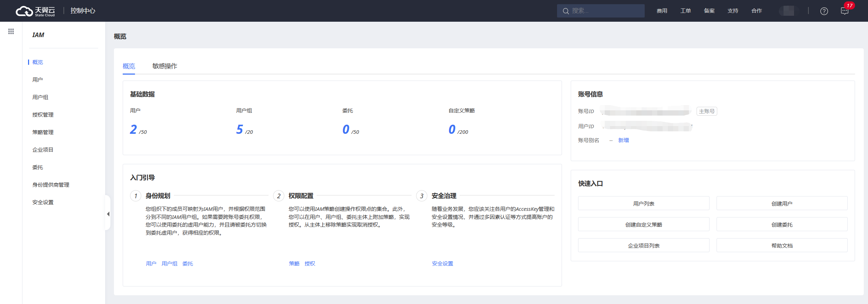The height and width of the screenshot is (304, 868).
Task: Open the 用户 link under 身份规划
Action: pyautogui.click(x=151, y=263)
